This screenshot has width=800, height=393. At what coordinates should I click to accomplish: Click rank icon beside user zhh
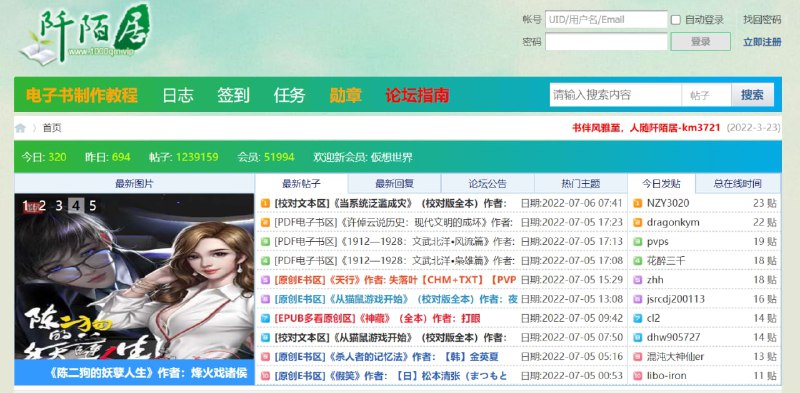pyautogui.click(x=638, y=280)
